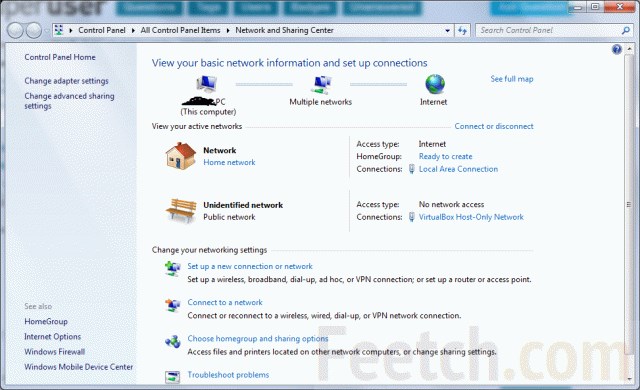
Task: Refresh the address bar view
Action: [x=462, y=30]
